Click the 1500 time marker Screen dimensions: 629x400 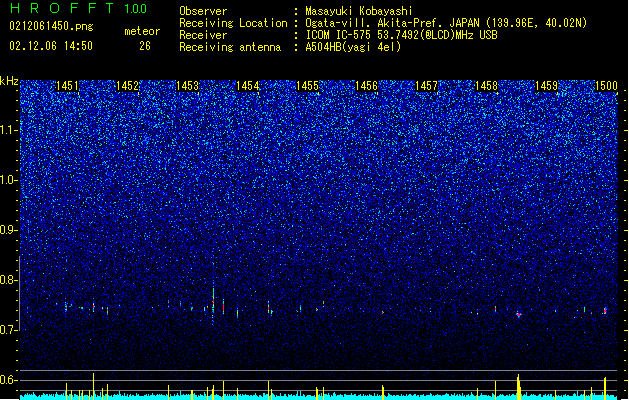pyautogui.click(x=606, y=86)
